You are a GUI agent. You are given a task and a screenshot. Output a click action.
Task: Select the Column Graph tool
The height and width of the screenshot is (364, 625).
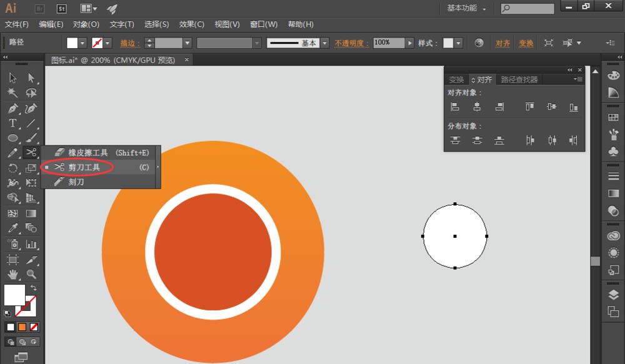coord(31,244)
